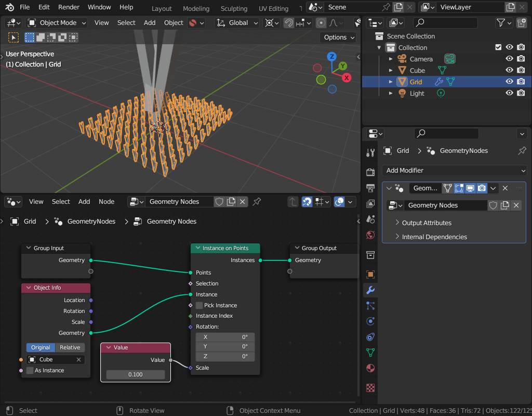Click the Blender logo icon

[x=9, y=7]
